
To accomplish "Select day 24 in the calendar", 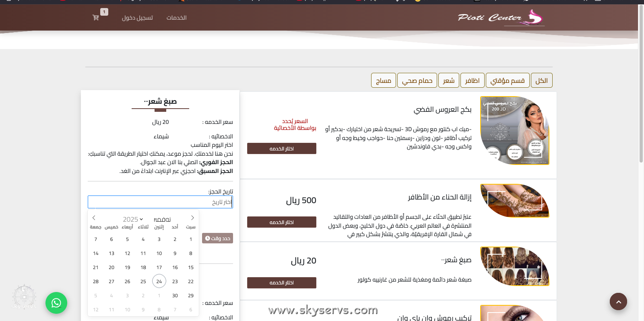I will click(x=159, y=281).
